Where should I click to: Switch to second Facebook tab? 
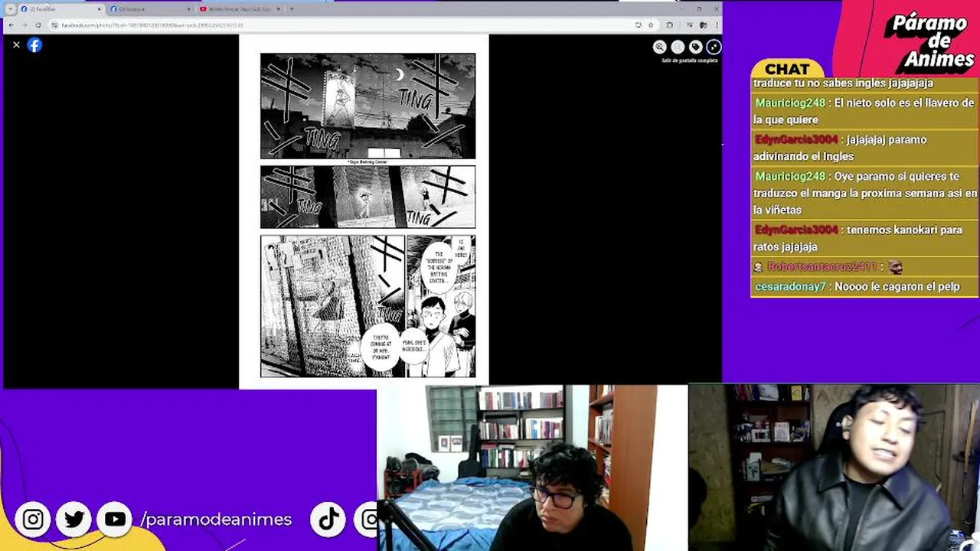150,9
